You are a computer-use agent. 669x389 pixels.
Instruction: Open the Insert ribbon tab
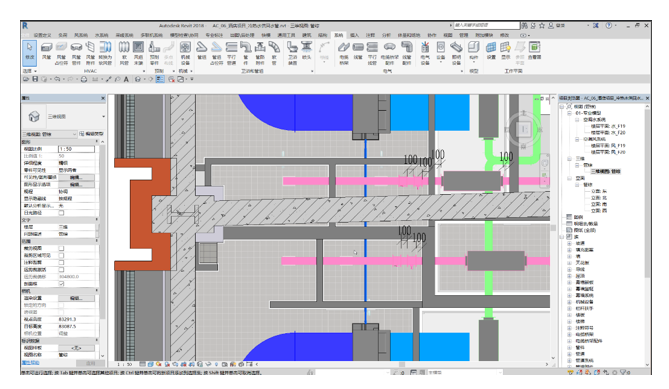click(355, 35)
